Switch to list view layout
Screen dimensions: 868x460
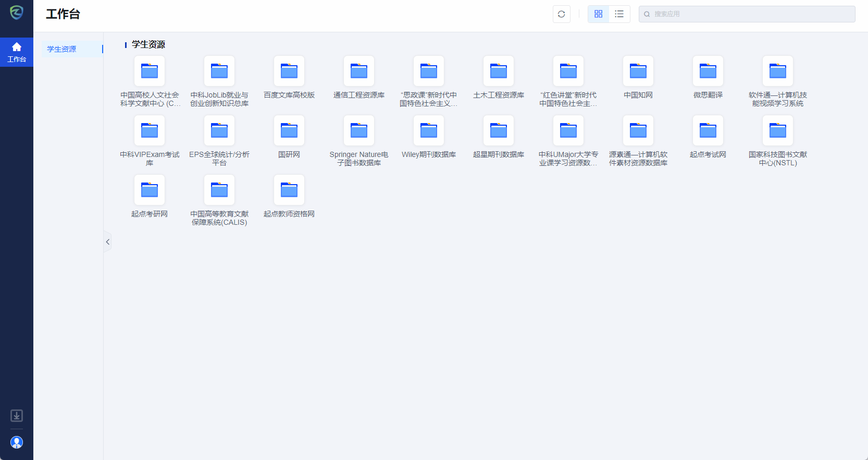click(x=619, y=14)
